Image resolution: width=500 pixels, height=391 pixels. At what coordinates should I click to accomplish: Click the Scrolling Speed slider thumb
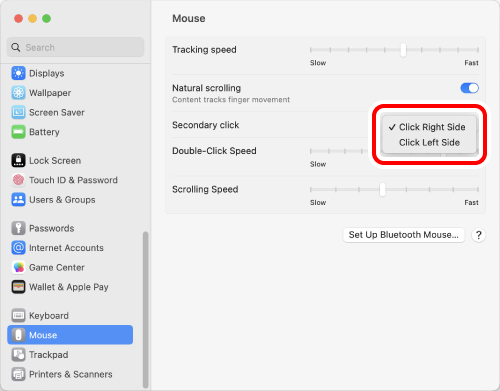point(382,190)
